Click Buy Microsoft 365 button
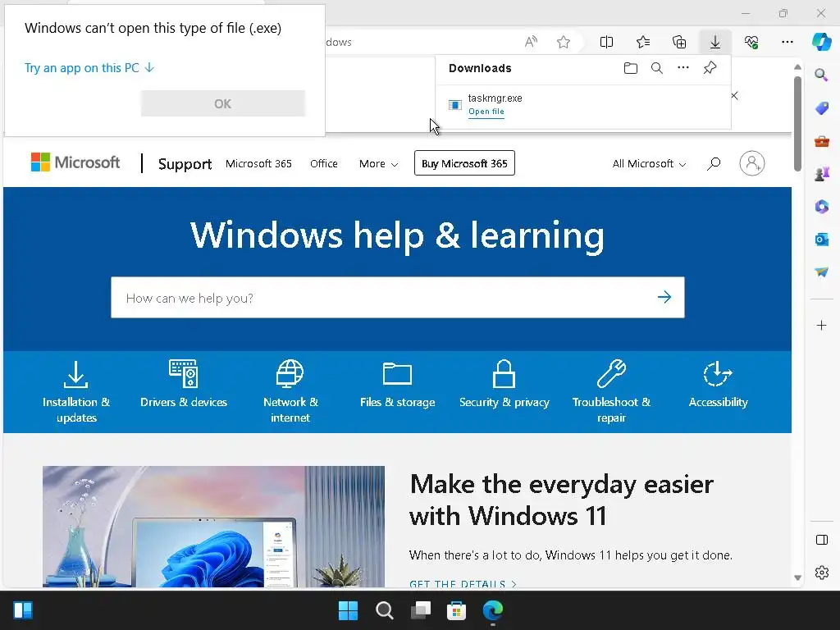Screen dimensions: 840x630 (464, 163)
